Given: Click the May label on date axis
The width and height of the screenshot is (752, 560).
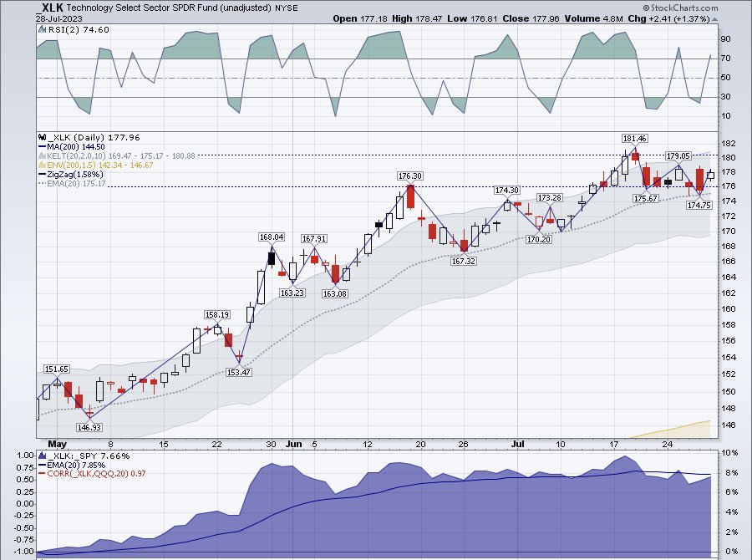Looking at the screenshot, I should pyautogui.click(x=58, y=445).
